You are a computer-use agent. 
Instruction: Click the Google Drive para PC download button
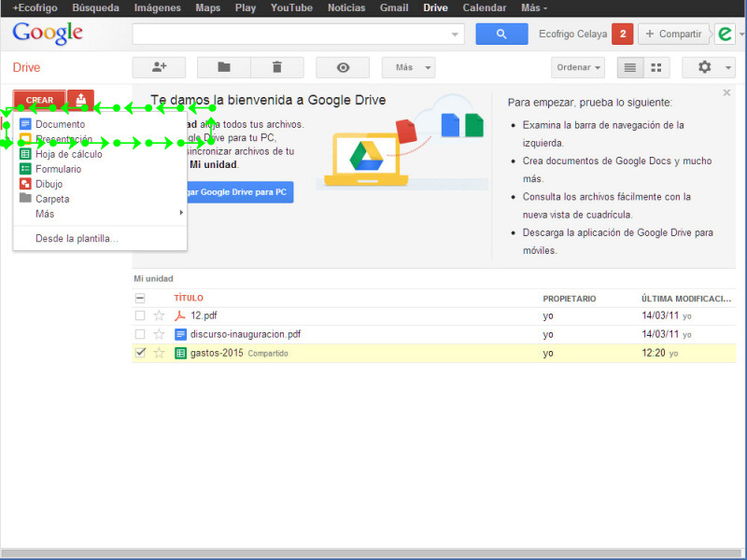click(x=240, y=192)
